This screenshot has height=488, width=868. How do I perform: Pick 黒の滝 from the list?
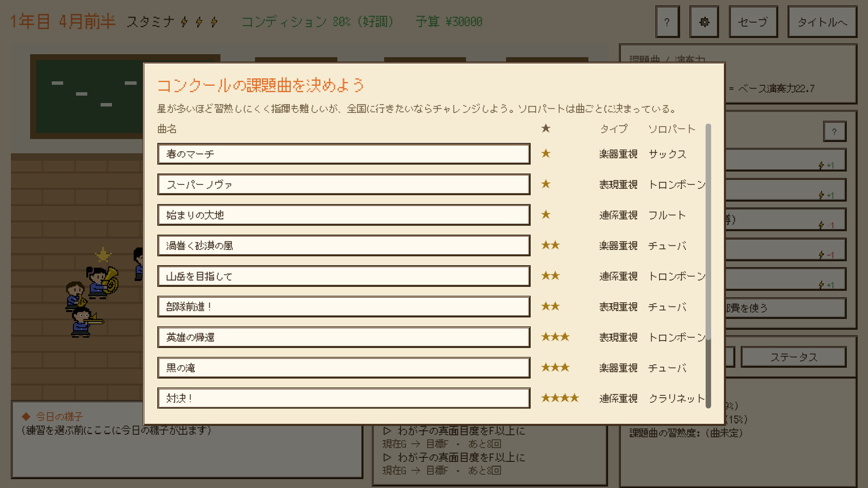(344, 368)
